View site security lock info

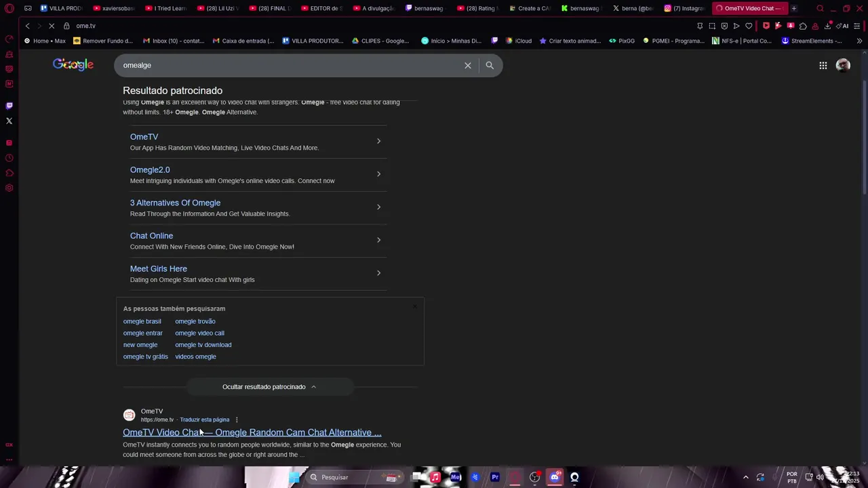66,26
